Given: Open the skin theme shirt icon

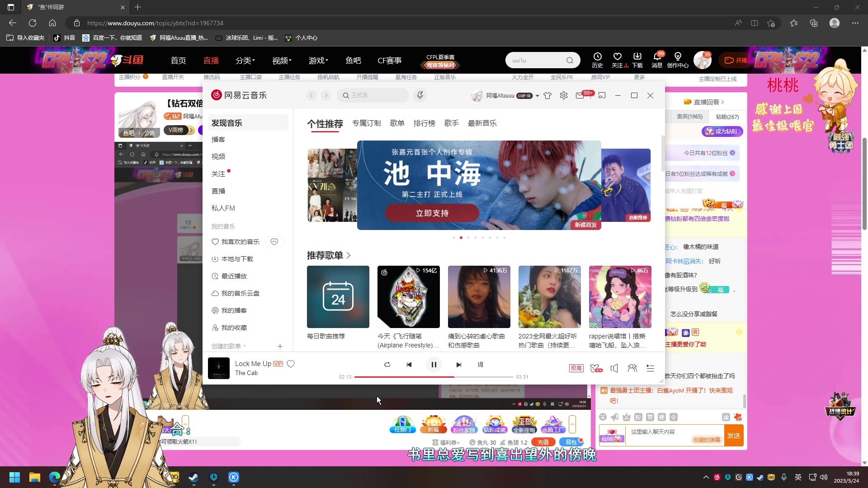Looking at the screenshot, I should tap(547, 95).
